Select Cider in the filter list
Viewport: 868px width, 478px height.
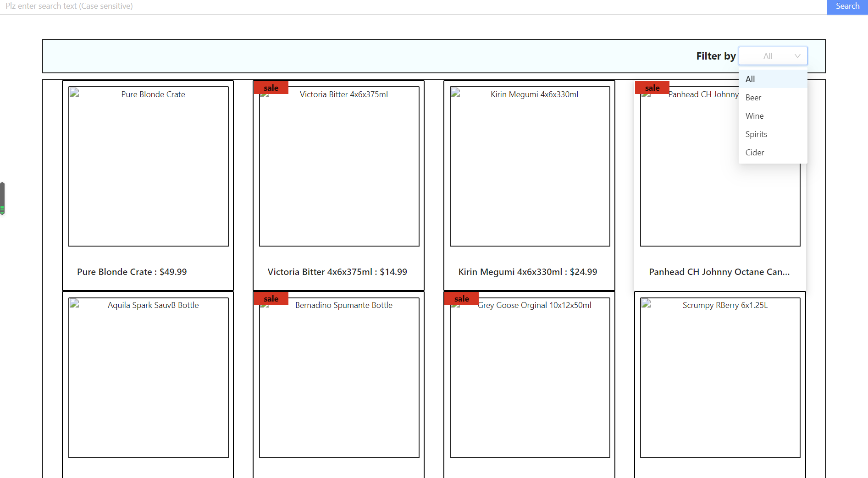click(x=773, y=152)
